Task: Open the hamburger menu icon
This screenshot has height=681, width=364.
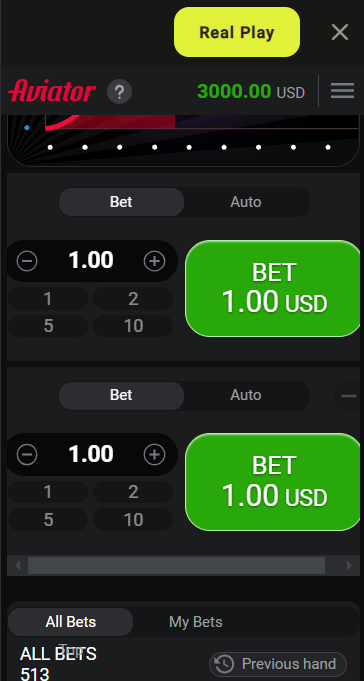Action: point(342,91)
